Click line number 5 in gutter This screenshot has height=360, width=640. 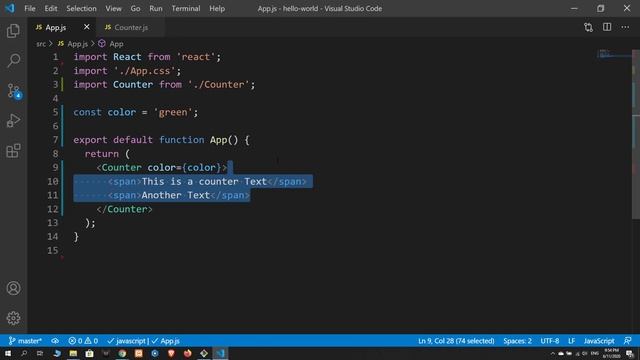(x=55, y=112)
